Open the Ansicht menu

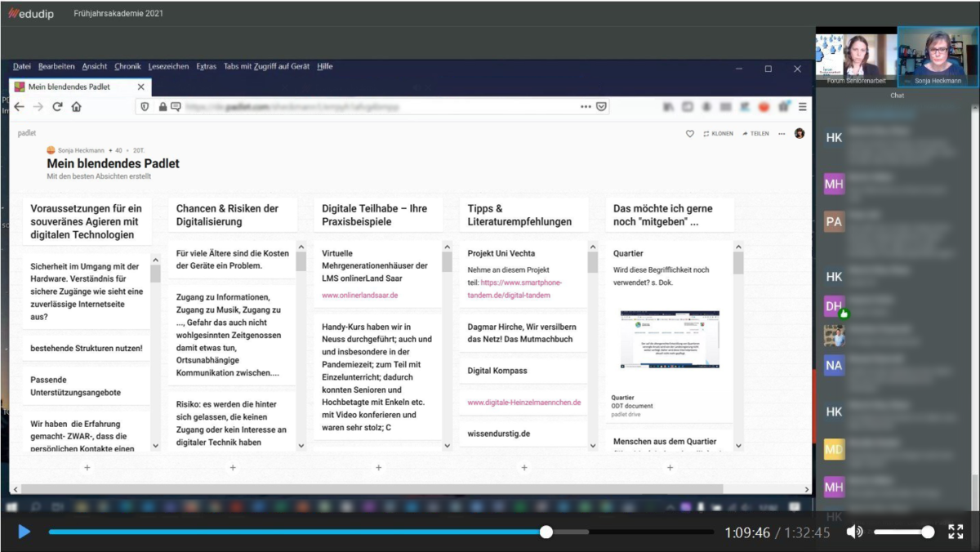[95, 67]
